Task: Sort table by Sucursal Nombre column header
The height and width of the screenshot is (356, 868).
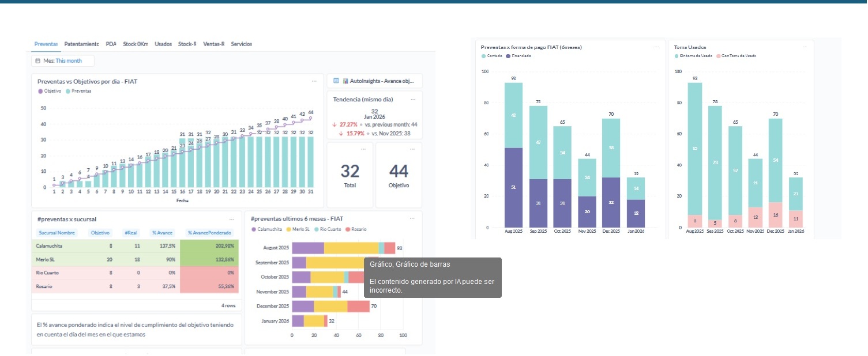Action: [57, 233]
